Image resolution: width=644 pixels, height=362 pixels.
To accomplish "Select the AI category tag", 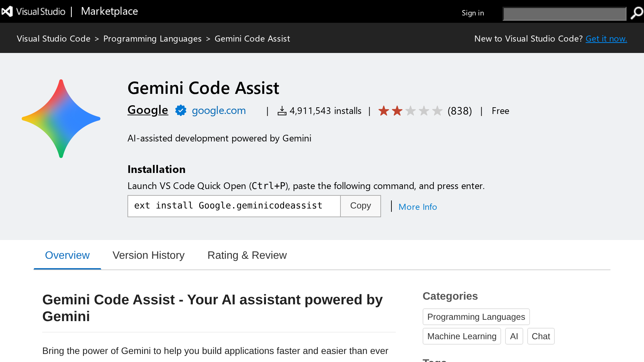I will tap(514, 336).
